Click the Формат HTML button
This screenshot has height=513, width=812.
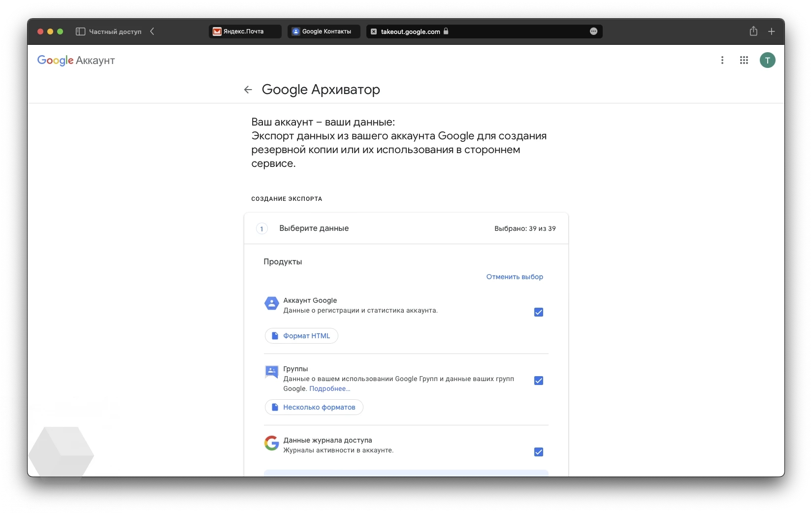point(301,336)
